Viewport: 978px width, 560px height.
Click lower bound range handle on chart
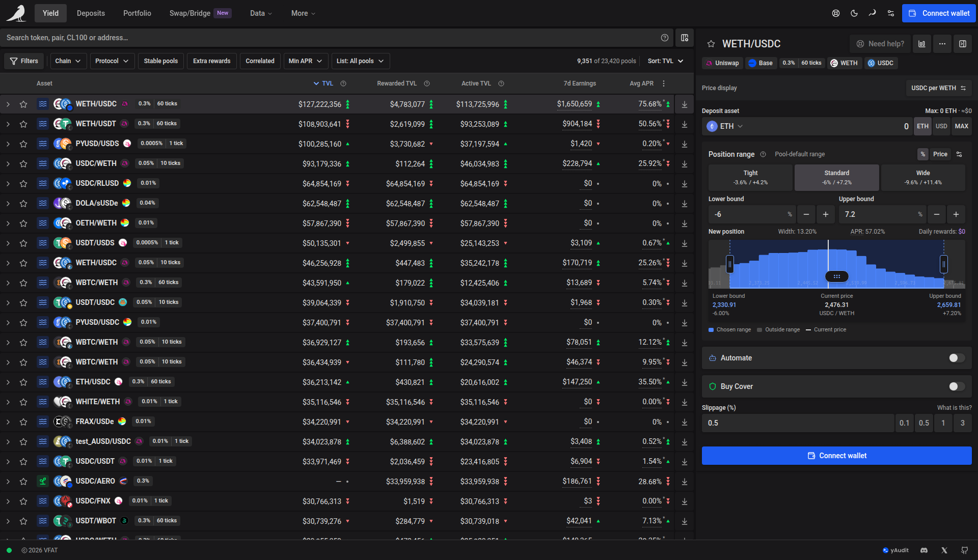click(730, 264)
